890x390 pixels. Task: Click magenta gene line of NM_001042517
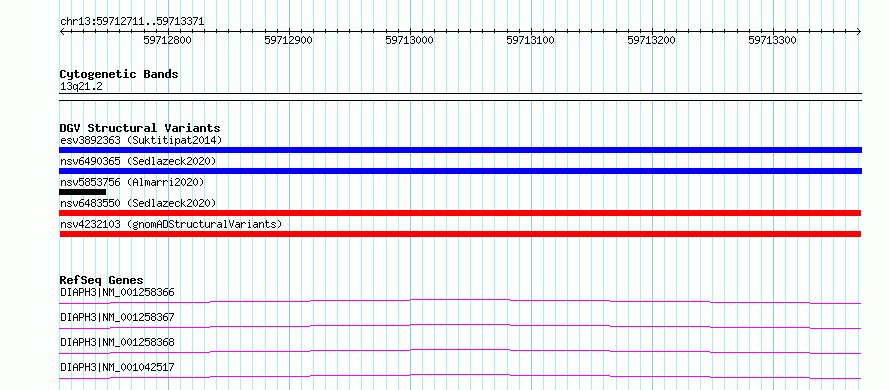point(460,376)
